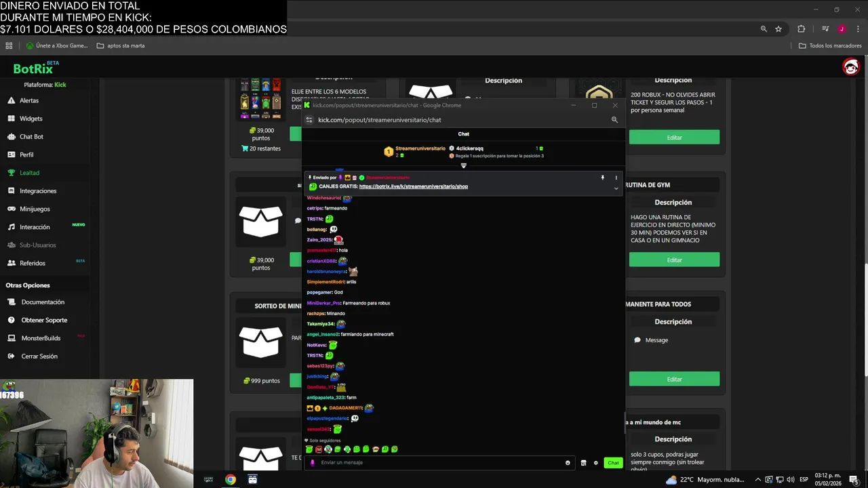The image size is (868, 488).
Task: Open Lealtad section in sidebar
Action: (29, 173)
